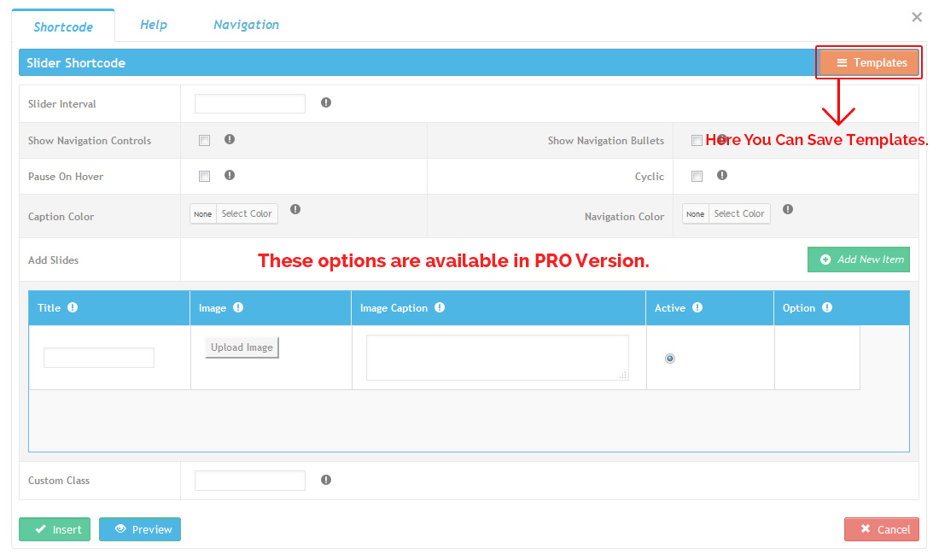Click the Slider Interval input field
The height and width of the screenshot is (560, 939).
pyautogui.click(x=250, y=103)
